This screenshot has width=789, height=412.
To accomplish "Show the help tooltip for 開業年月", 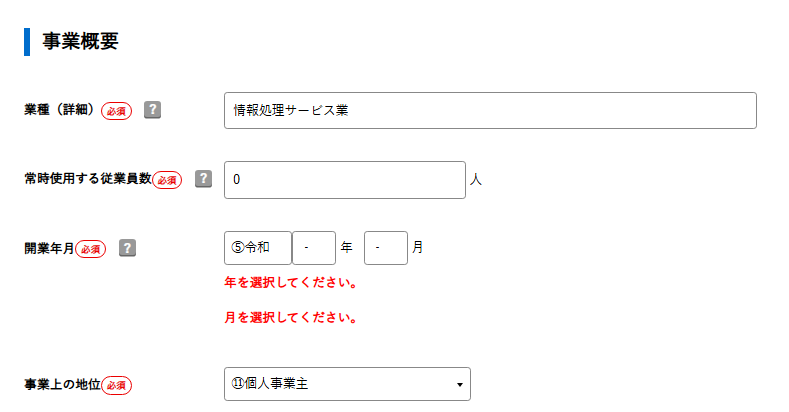I will tap(127, 248).
